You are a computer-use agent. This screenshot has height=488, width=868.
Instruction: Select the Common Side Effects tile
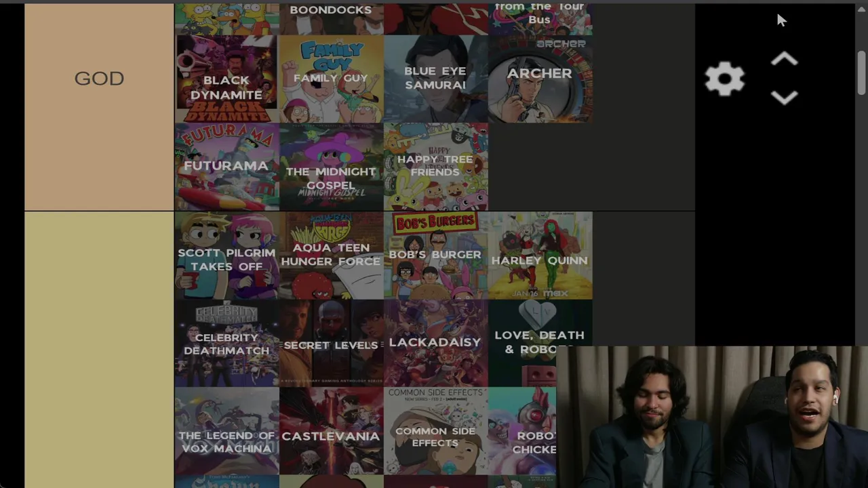click(435, 431)
